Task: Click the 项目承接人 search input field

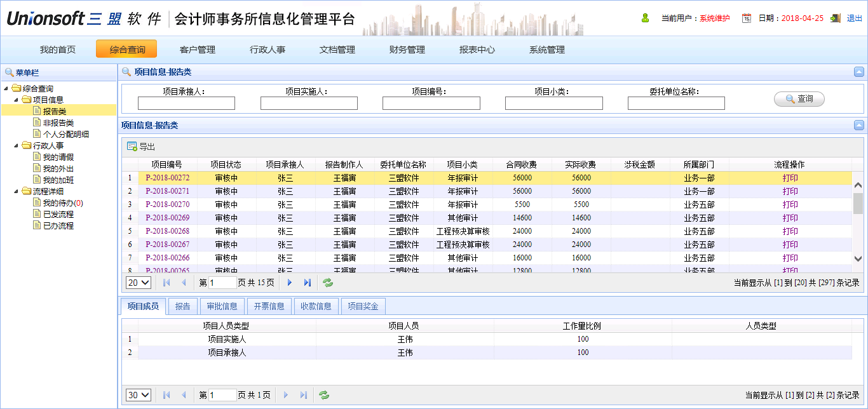Action: 186,103
